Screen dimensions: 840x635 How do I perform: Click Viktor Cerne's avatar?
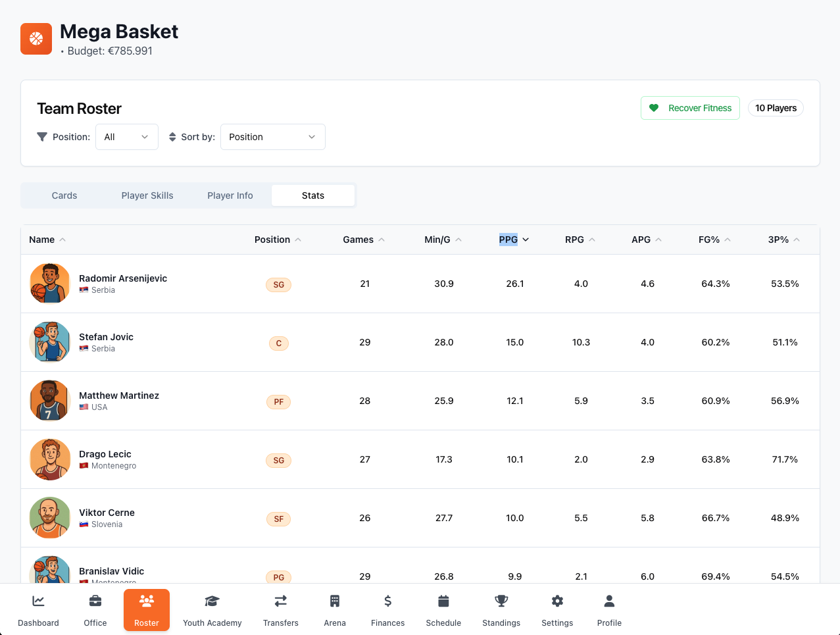(50, 518)
